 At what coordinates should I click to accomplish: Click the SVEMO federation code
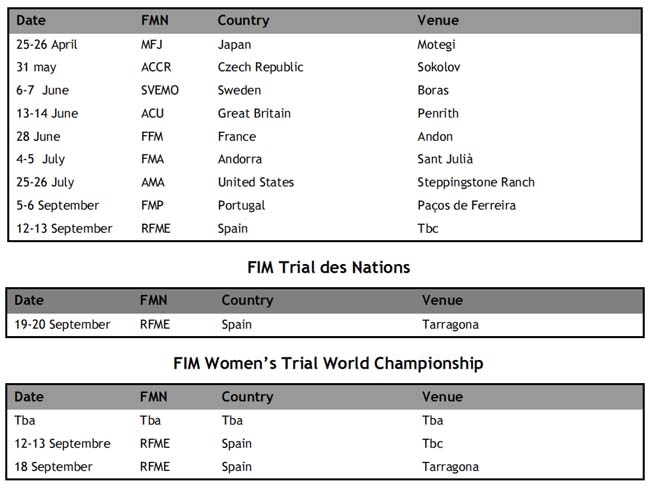(x=160, y=90)
